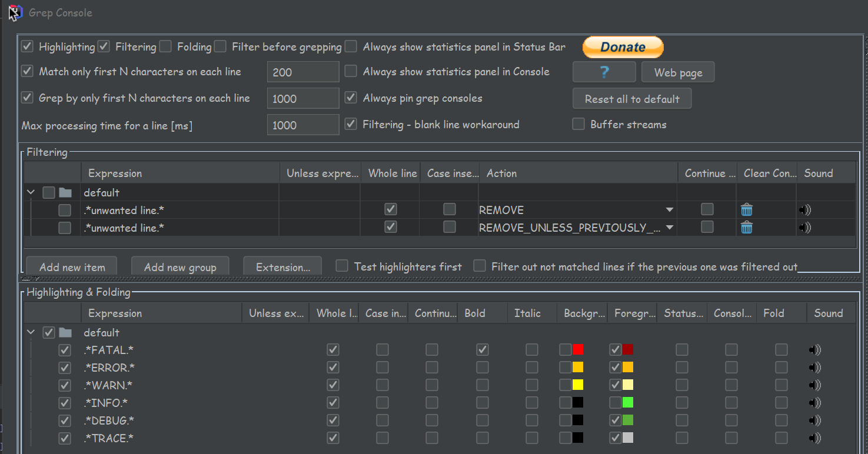The image size is (868, 454).
Task: Click the Match first N characters field 200
Action: click(x=303, y=72)
